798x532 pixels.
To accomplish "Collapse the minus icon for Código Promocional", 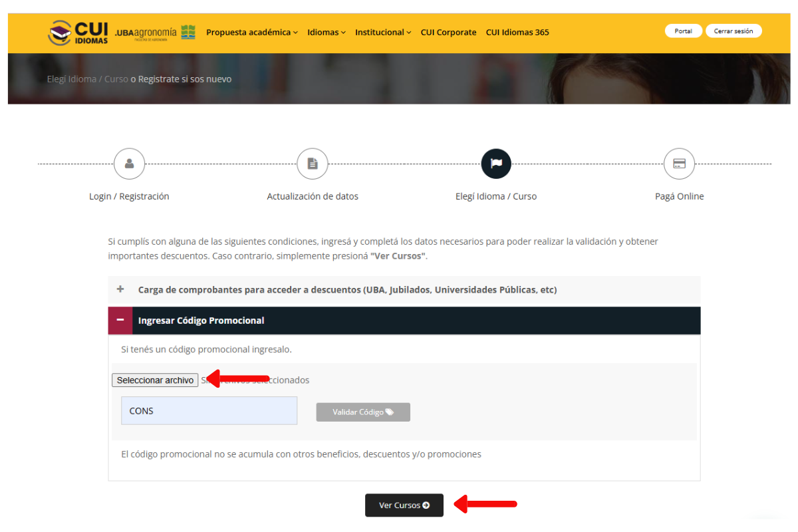I will [120, 320].
